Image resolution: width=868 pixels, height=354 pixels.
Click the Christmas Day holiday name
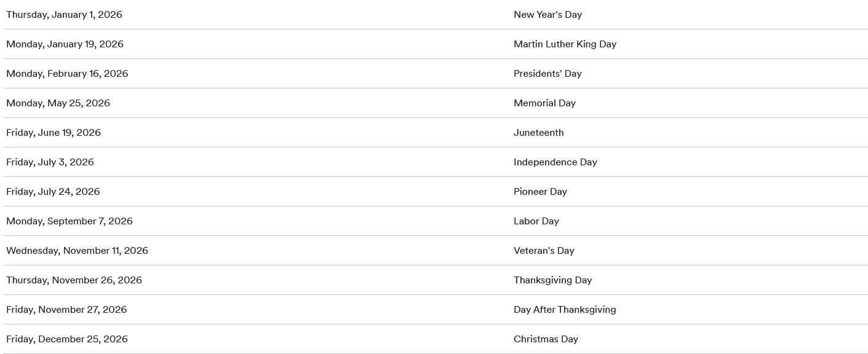click(546, 339)
